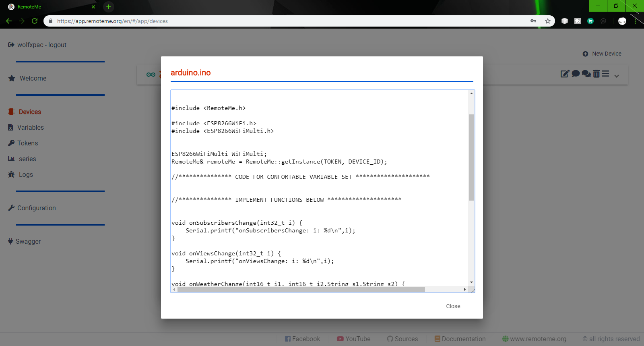Open Swagger in the sidebar
The width and height of the screenshot is (644, 346).
[x=28, y=241]
